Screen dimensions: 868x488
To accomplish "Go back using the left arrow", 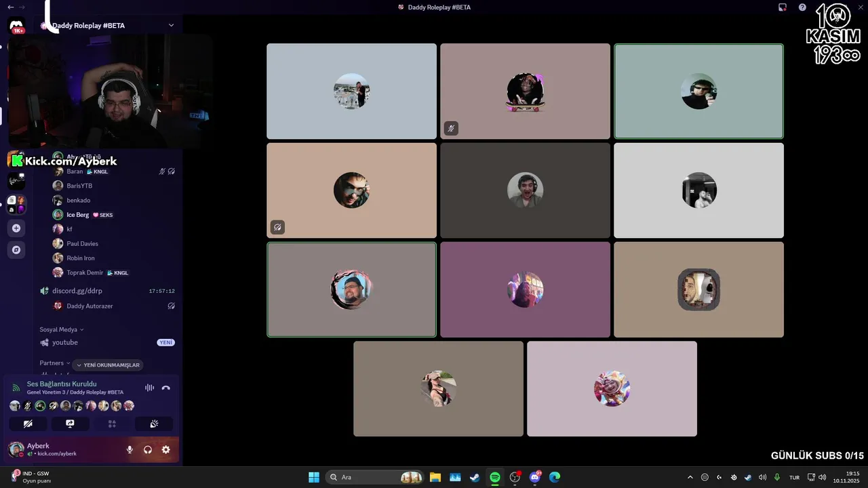I will 10,7.
